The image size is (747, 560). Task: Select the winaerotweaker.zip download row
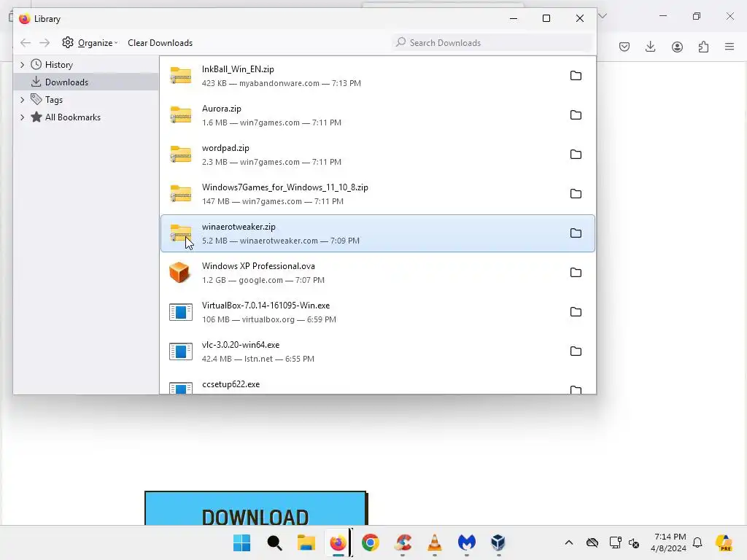(378, 233)
